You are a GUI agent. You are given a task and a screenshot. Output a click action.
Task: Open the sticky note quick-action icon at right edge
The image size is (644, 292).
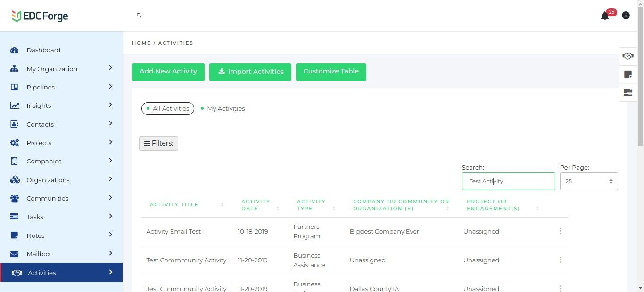(628, 74)
